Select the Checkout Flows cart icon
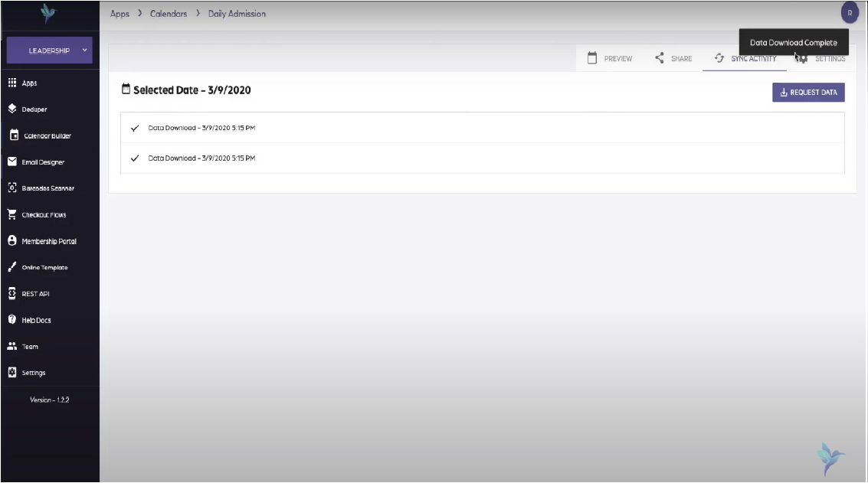Image resolution: width=868 pixels, height=483 pixels. 11,214
